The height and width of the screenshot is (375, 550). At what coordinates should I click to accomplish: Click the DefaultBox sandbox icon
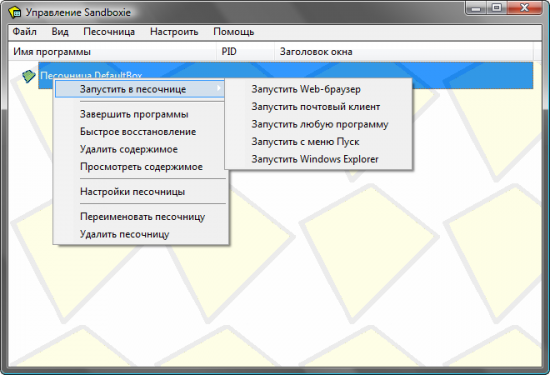point(28,75)
